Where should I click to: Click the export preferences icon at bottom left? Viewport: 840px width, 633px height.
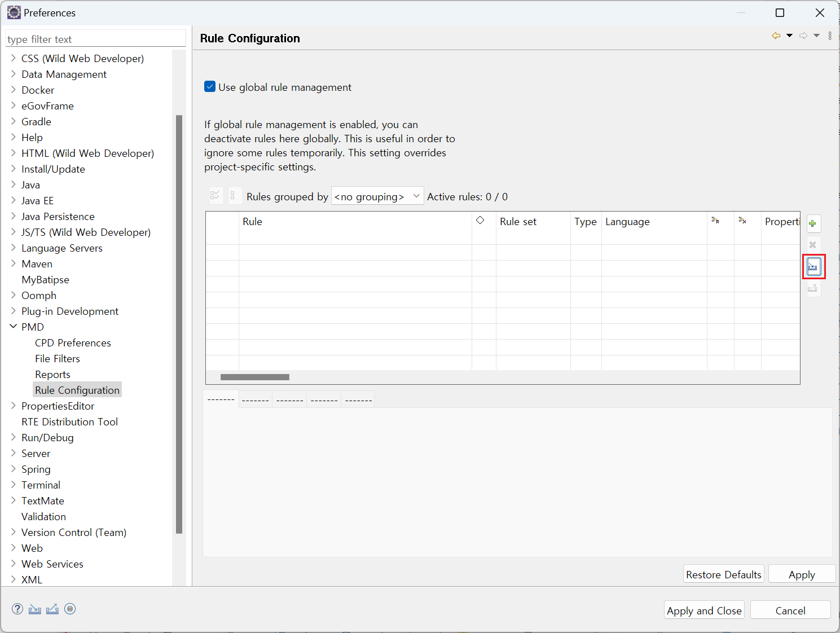[x=52, y=609]
